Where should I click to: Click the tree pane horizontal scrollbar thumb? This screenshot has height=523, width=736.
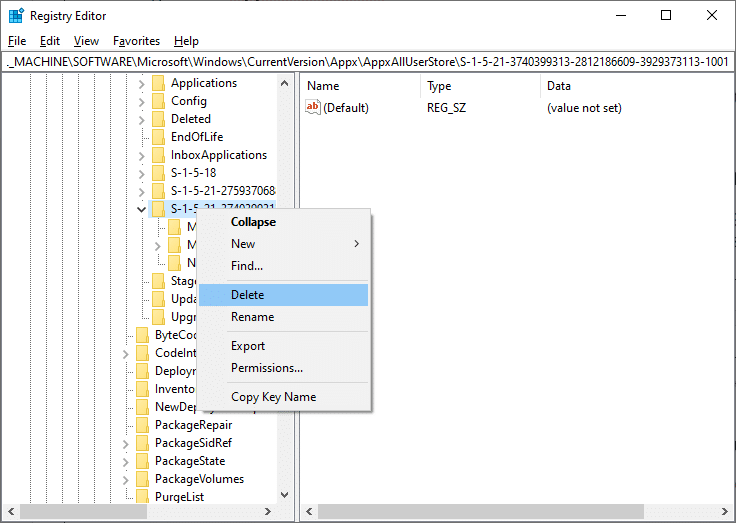84,512
